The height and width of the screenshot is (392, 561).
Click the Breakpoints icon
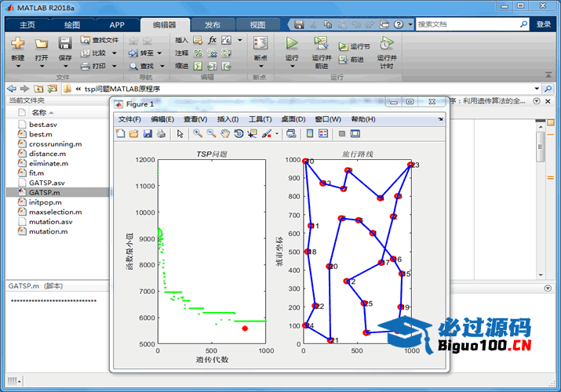[260, 43]
